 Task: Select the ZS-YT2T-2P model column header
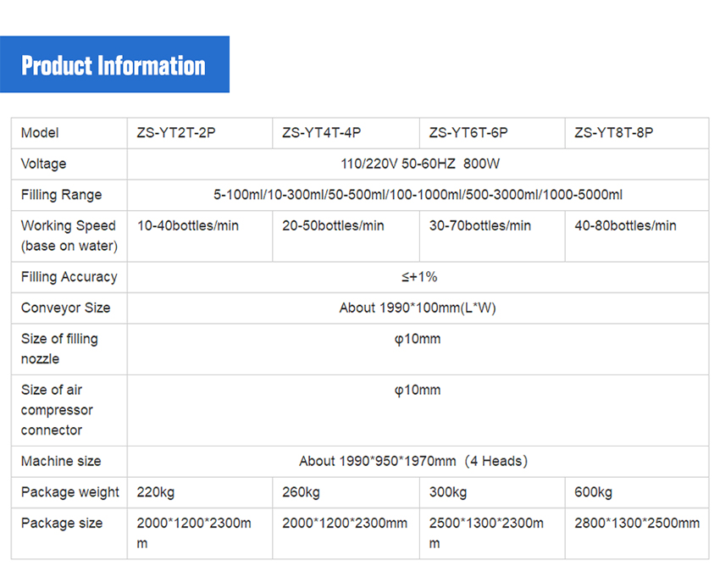pos(176,133)
